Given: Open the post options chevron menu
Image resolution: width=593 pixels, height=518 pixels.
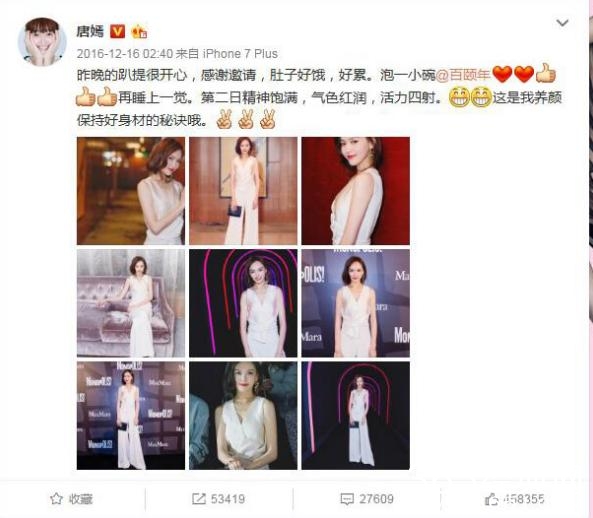Looking at the screenshot, I should click(562, 23).
